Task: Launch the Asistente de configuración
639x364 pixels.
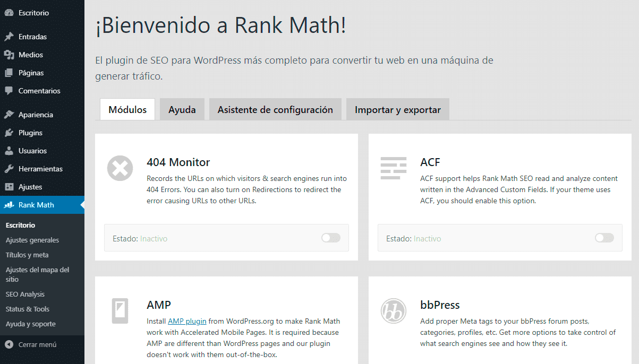Action: [275, 109]
